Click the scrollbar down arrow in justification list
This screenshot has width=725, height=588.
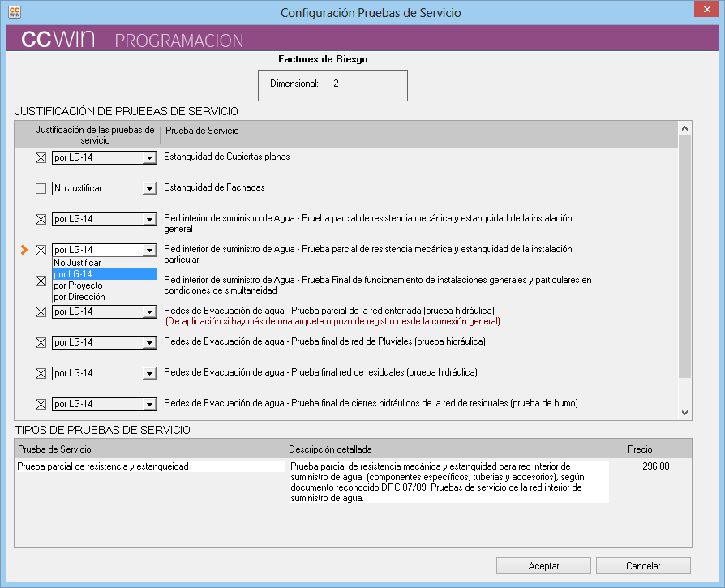(x=684, y=412)
